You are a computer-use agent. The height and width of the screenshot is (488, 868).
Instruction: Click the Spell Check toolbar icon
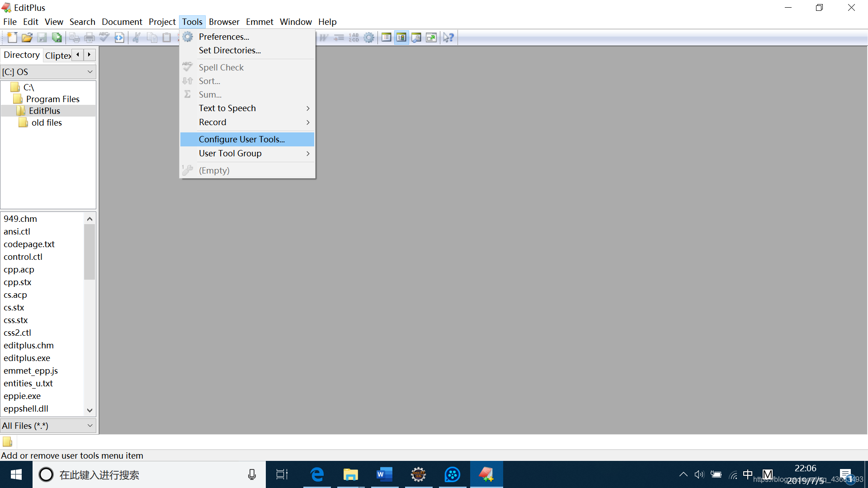(x=104, y=38)
